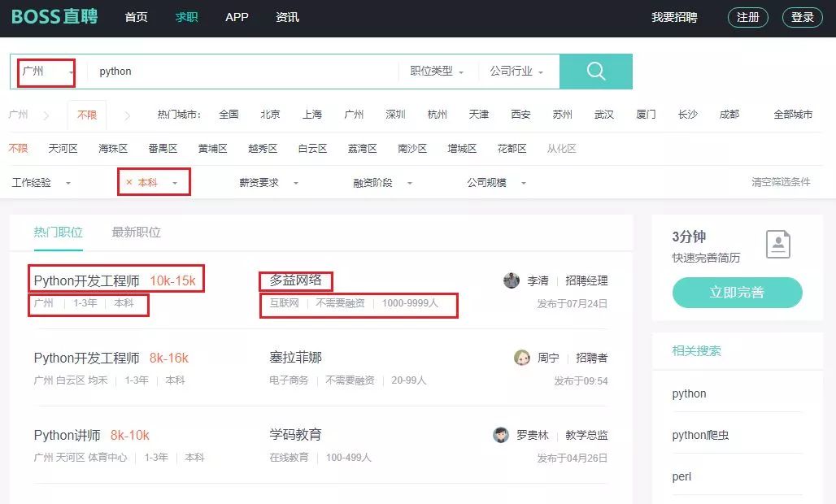
Task: Select the 长沙 hot city
Action: [x=687, y=115]
